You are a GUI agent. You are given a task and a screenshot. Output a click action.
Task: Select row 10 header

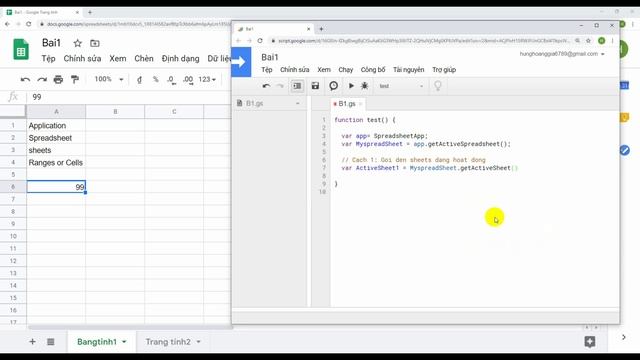coord(13,236)
